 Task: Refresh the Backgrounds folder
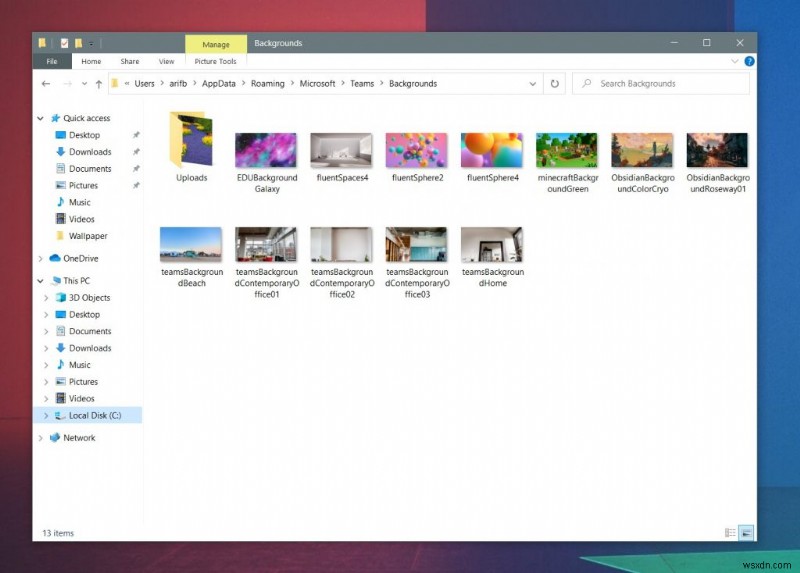tap(555, 84)
